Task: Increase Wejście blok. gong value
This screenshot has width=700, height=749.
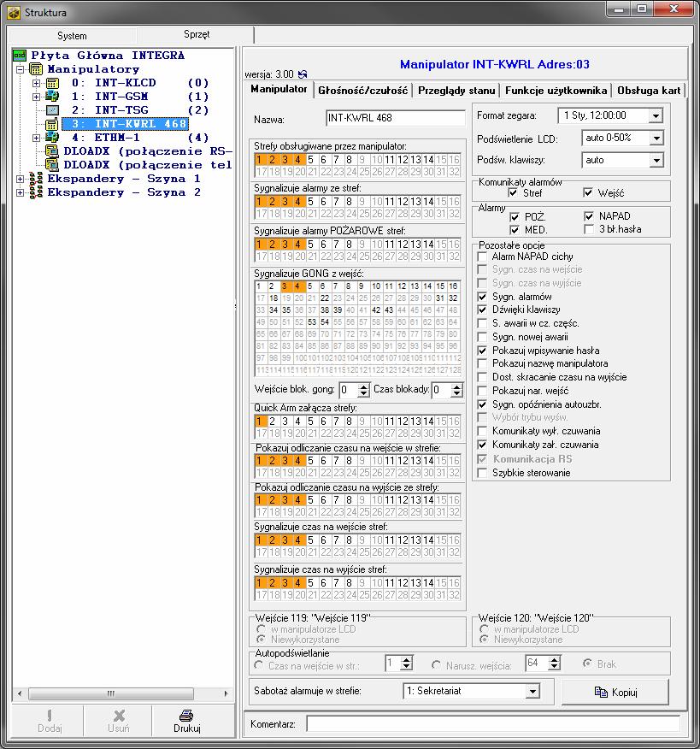Action: (x=363, y=386)
